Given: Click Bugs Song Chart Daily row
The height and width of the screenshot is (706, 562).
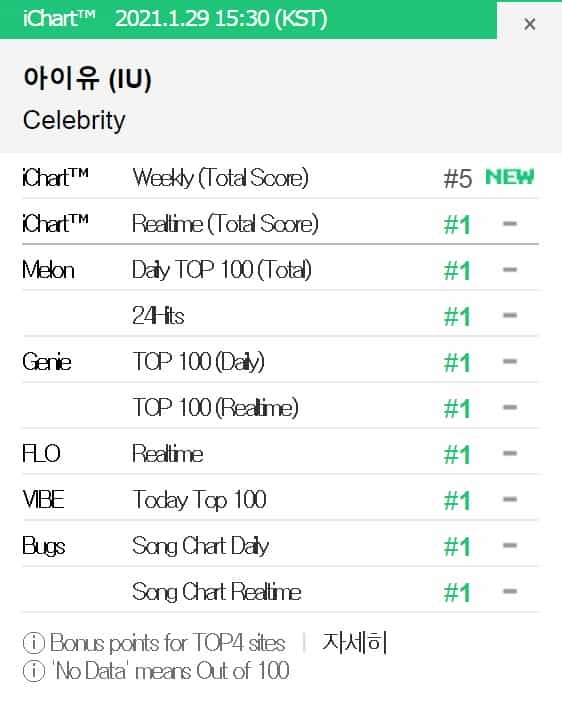Looking at the screenshot, I should (x=280, y=546).
